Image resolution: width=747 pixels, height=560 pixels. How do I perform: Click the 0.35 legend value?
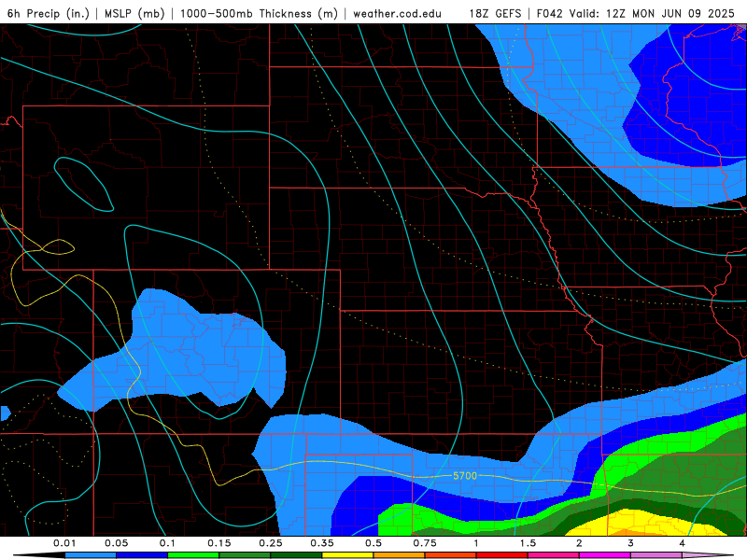click(x=322, y=543)
